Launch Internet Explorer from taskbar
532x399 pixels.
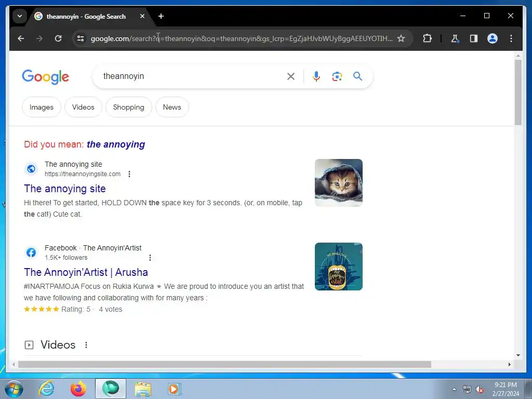point(46,389)
